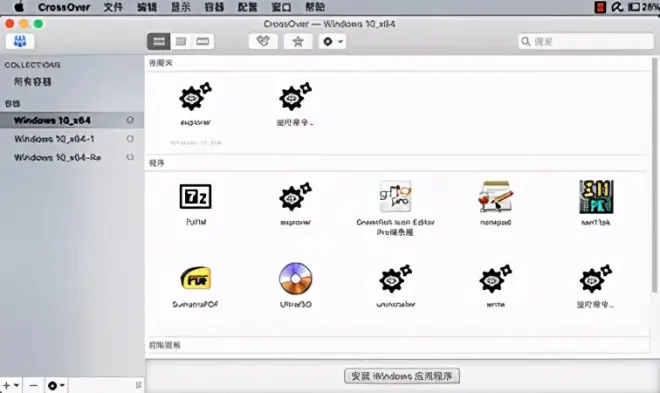Open run command icon in favorites section
Viewport: 660px width, 393px height.
pyautogui.click(x=295, y=96)
